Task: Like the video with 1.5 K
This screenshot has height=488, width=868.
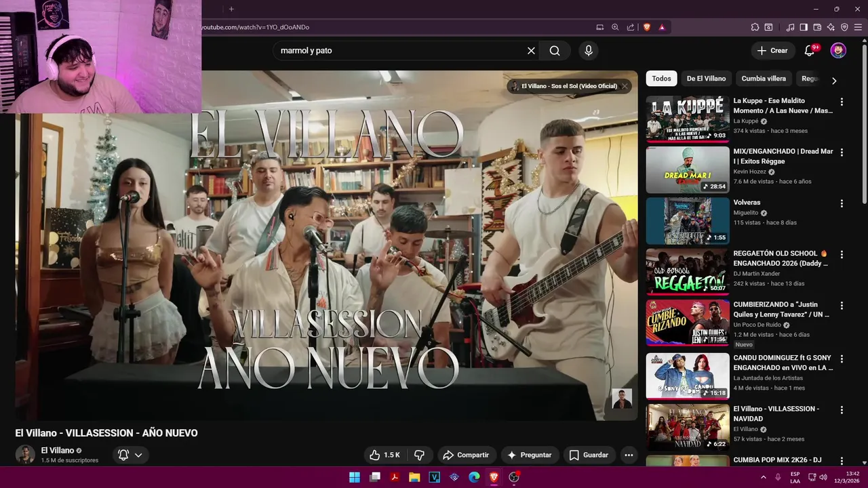Action: pyautogui.click(x=384, y=455)
